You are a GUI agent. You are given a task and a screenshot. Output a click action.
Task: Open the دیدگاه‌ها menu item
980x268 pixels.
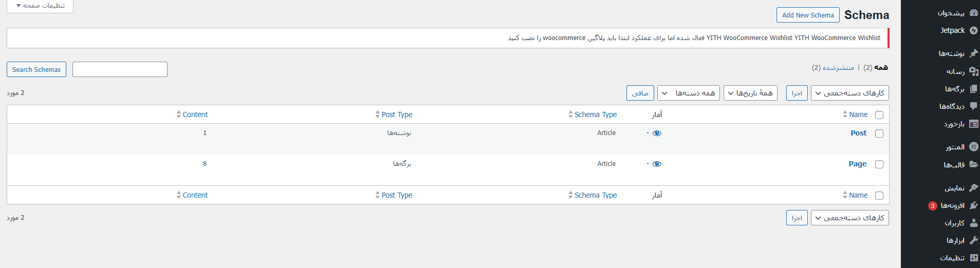tap(952, 106)
